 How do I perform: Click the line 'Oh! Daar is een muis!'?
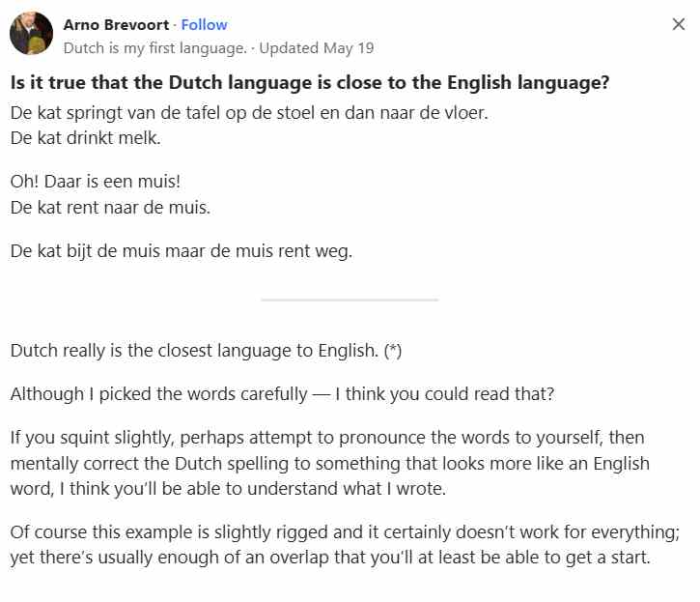96,182
